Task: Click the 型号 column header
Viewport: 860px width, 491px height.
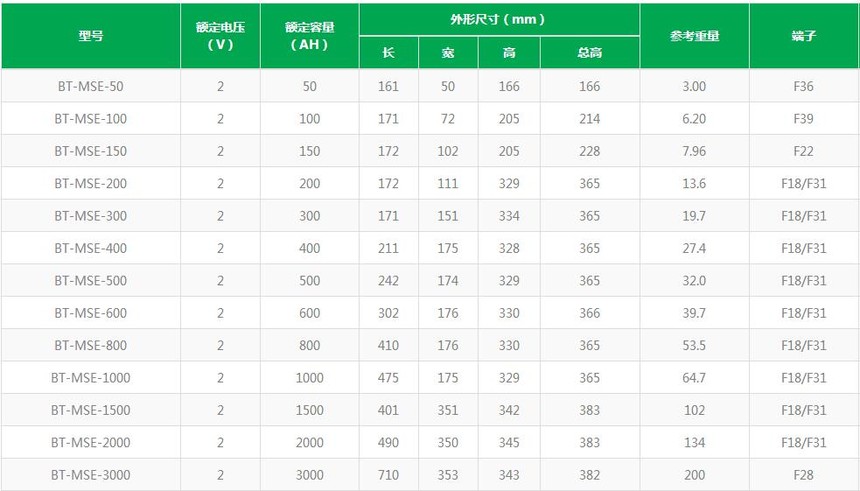Action: click(91, 36)
